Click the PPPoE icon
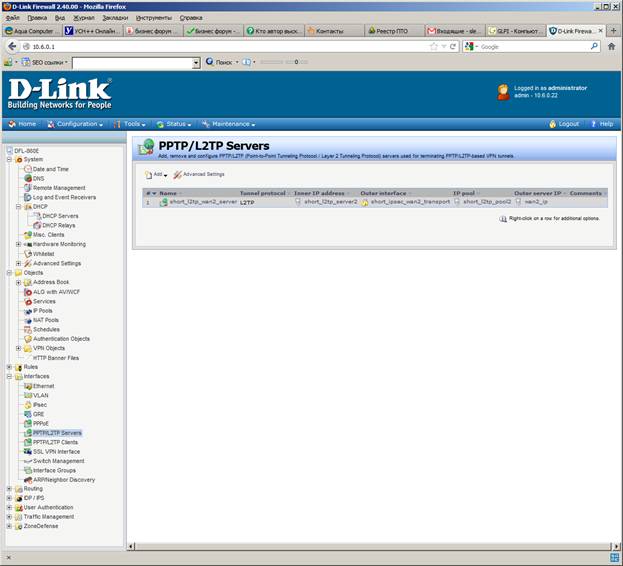Image resolution: width=623 pixels, height=566 pixels. 28,424
